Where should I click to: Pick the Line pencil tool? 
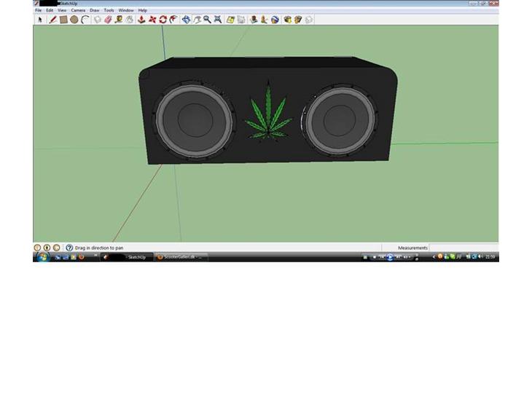tap(53, 20)
